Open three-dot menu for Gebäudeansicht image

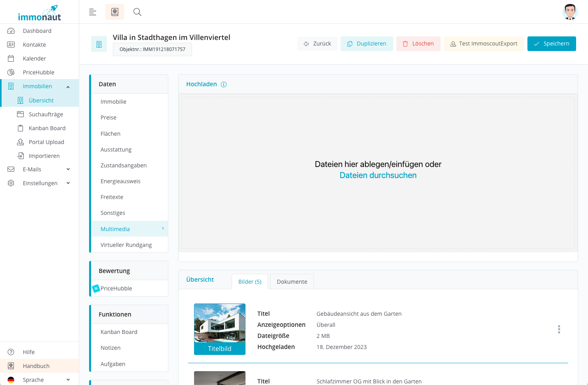click(x=559, y=329)
